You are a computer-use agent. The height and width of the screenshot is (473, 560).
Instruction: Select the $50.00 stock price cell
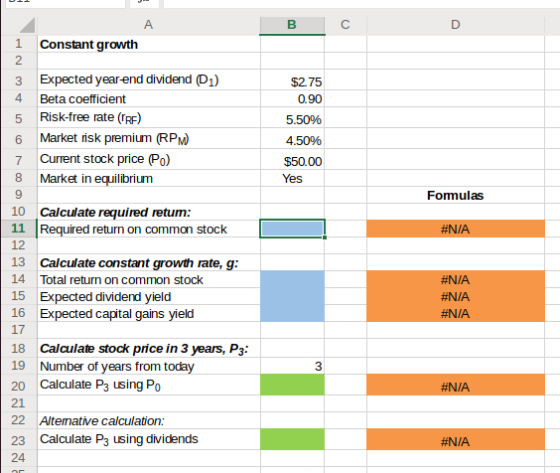coord(292,160)
